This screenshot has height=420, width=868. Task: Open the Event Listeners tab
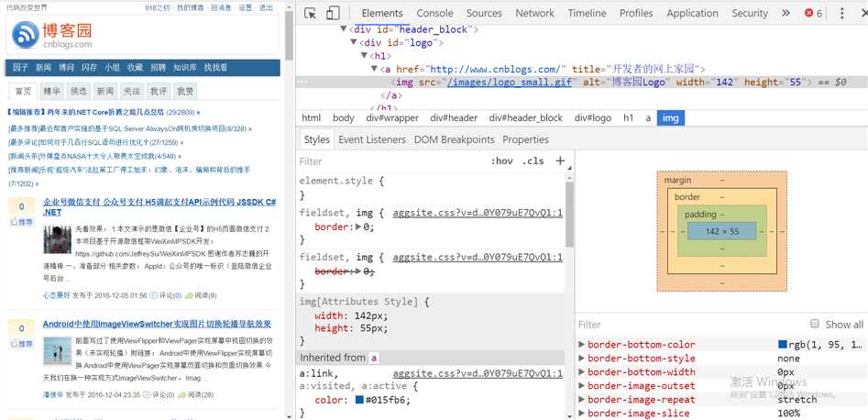[371, 139]
